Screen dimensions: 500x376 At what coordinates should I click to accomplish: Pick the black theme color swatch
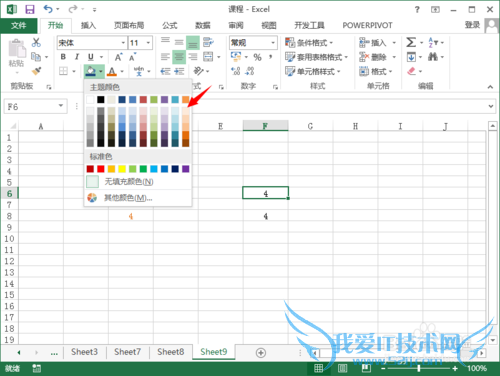tap(101, 99)
